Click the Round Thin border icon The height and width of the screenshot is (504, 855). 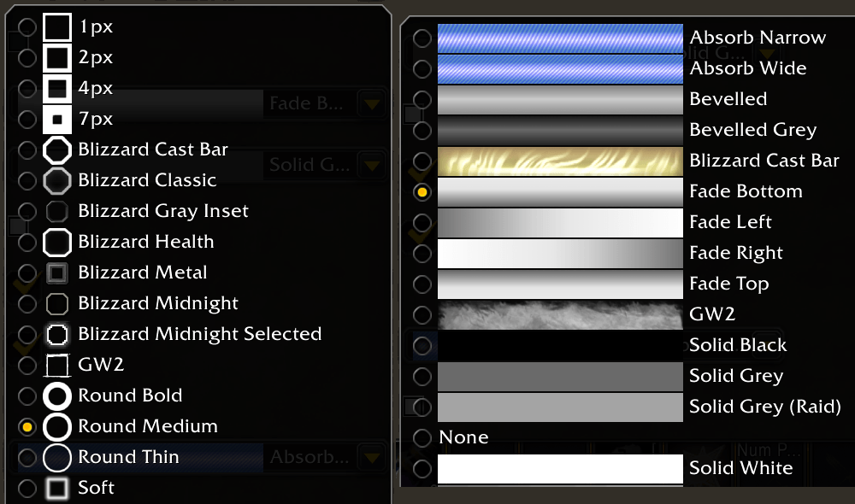point(57,458)
